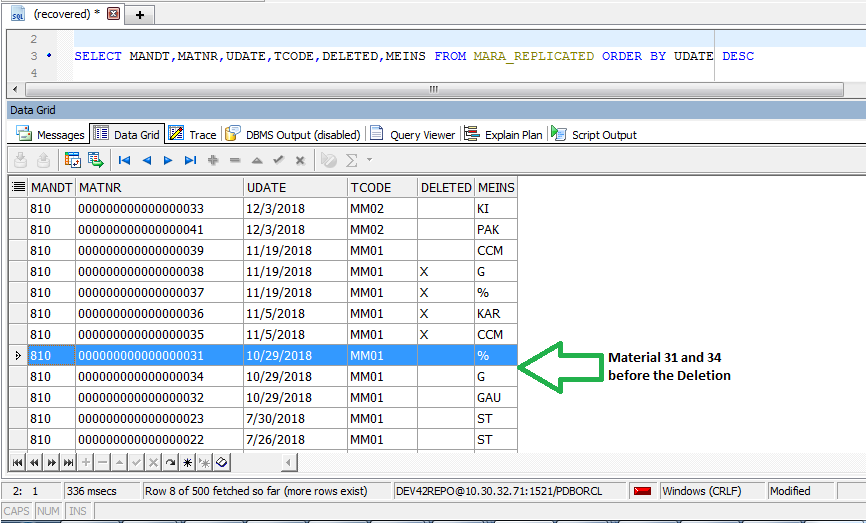Go to bookmark with the dimmed asterisk icon

(205, 462)
